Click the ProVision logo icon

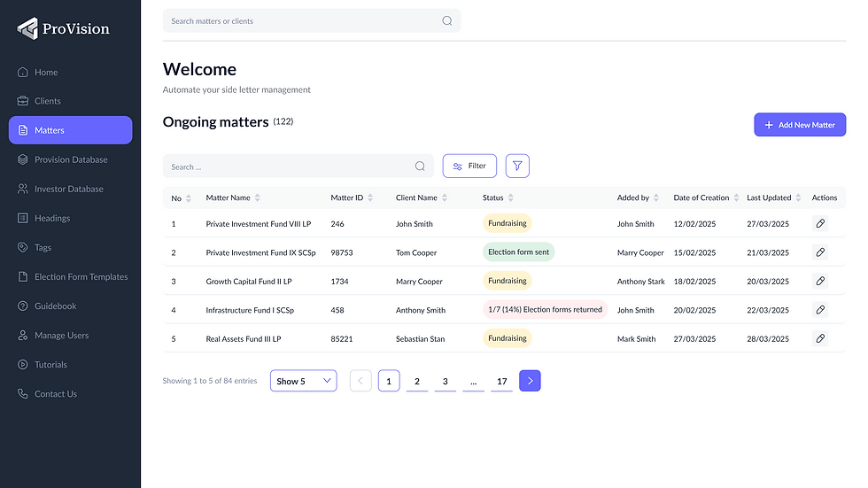(x=27, y=28)
